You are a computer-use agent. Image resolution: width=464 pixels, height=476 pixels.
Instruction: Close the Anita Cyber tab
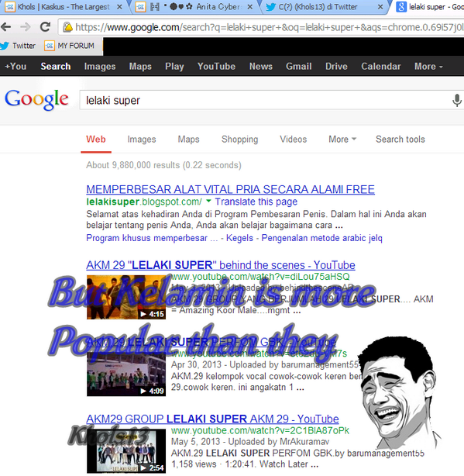point(250,7)
